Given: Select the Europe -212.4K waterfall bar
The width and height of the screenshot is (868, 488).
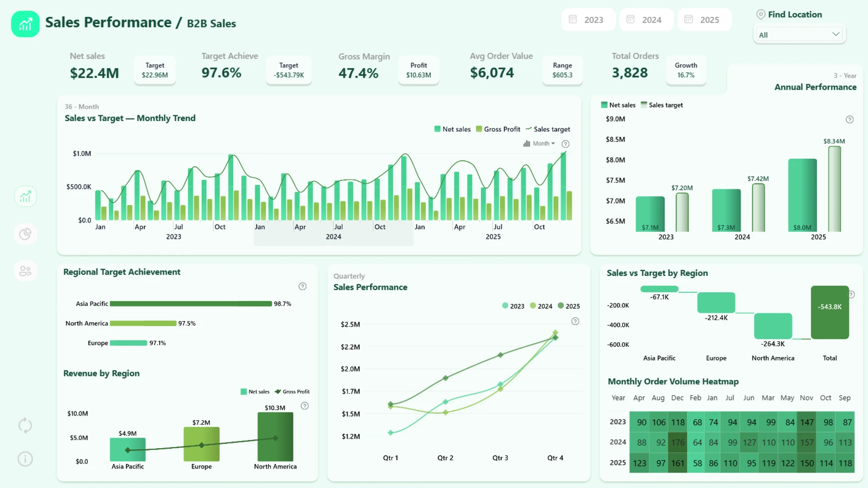Looking at the screenshot, I should pyautogui.click(x=716, y=303).
